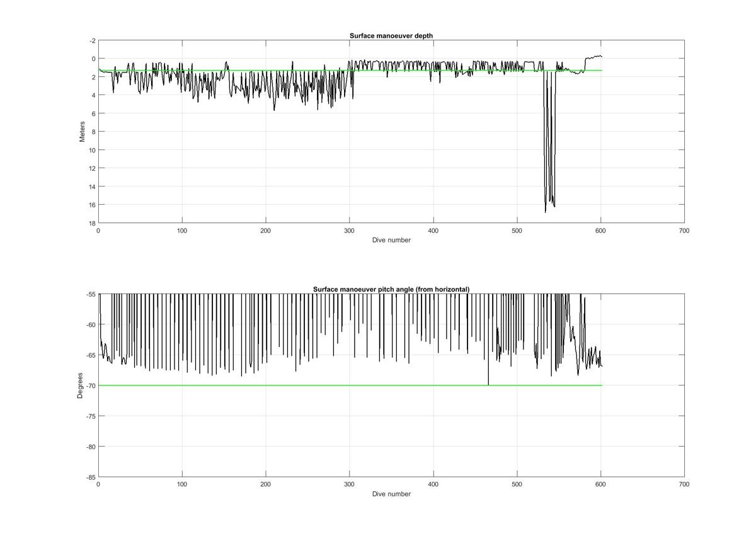Choose the '700' dive tick under the pitch angle plot
This screenshot has width=756, height=536.
pos(684,484)
